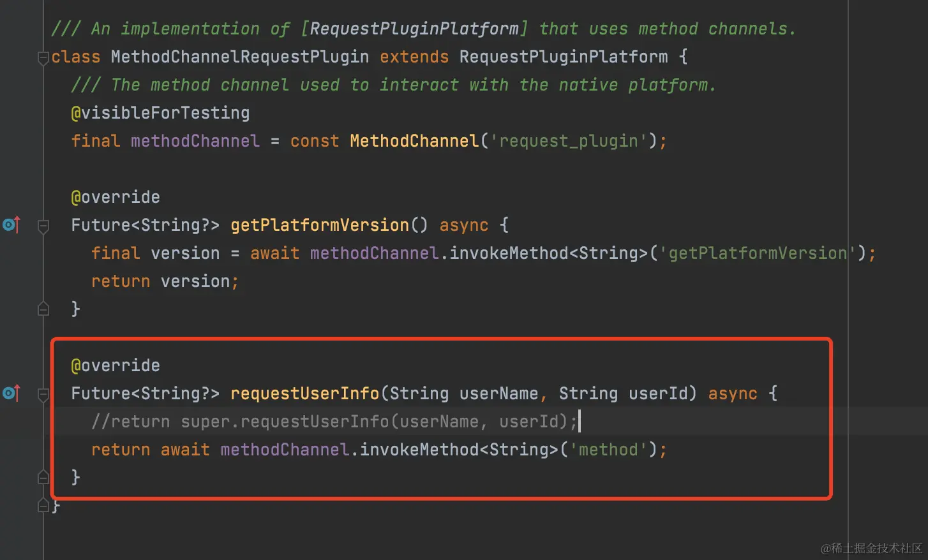Click Future<String?> return type of getPlatformVersion
The image size is (928, 560).
pyautogui.click(x=145, y=225)
